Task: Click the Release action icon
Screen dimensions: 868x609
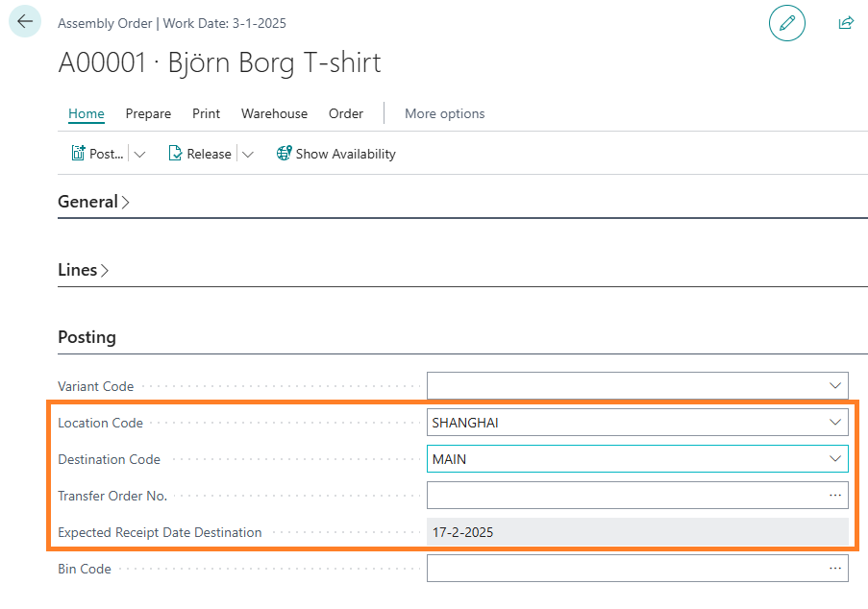Action: 175,154
